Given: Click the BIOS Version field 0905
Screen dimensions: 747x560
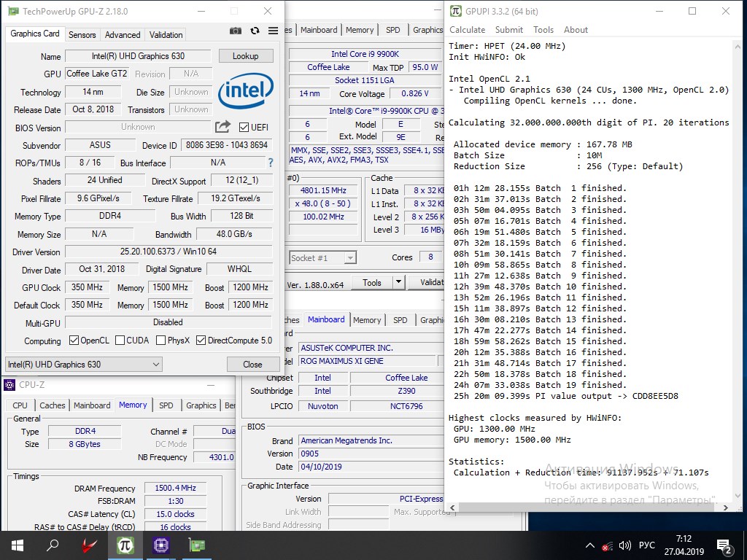Looking at the screenshot, I should [x=371, y=454].
